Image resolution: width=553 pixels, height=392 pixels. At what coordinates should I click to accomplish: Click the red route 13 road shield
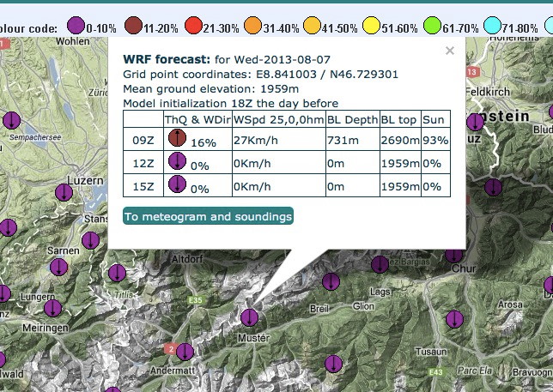pos(471,72)
